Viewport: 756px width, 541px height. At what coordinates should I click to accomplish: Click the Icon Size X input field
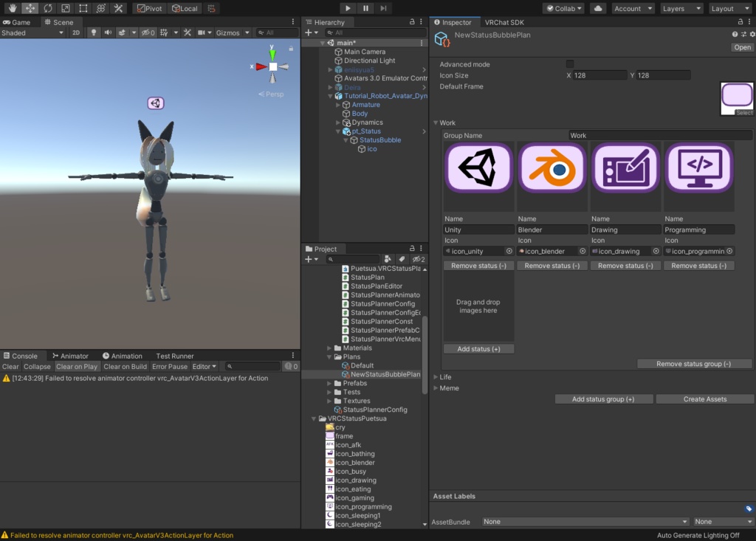(599, 75)
